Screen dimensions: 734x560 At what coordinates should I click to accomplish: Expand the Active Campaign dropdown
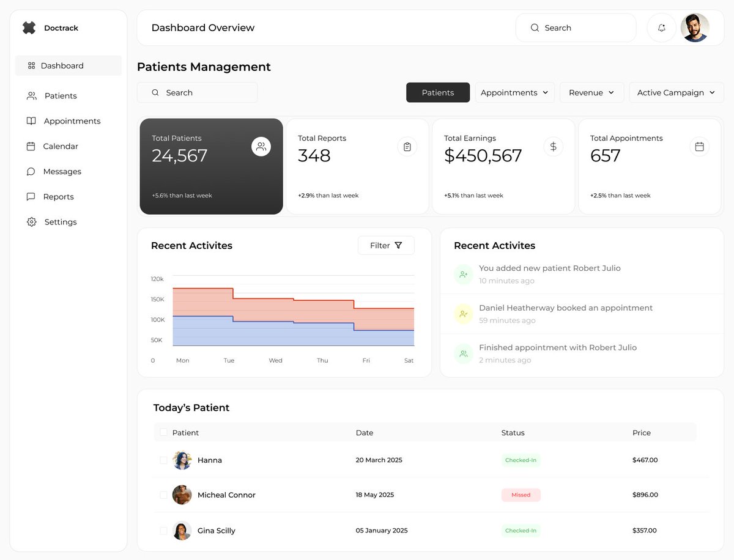click(x=677, y=93)
